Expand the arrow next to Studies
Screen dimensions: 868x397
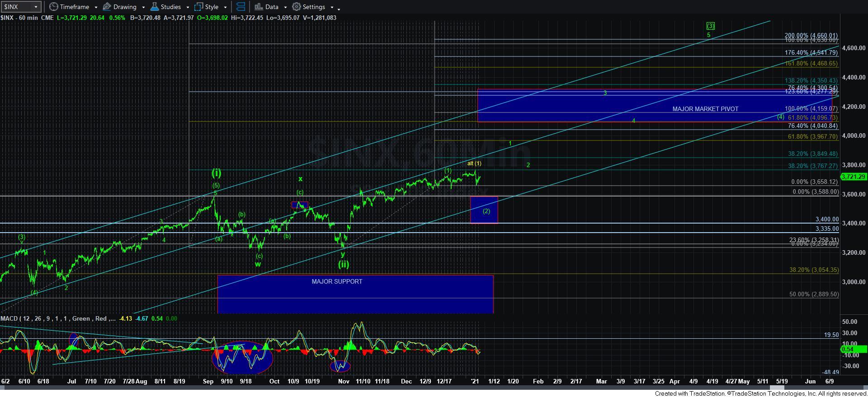tap(188, 7)
